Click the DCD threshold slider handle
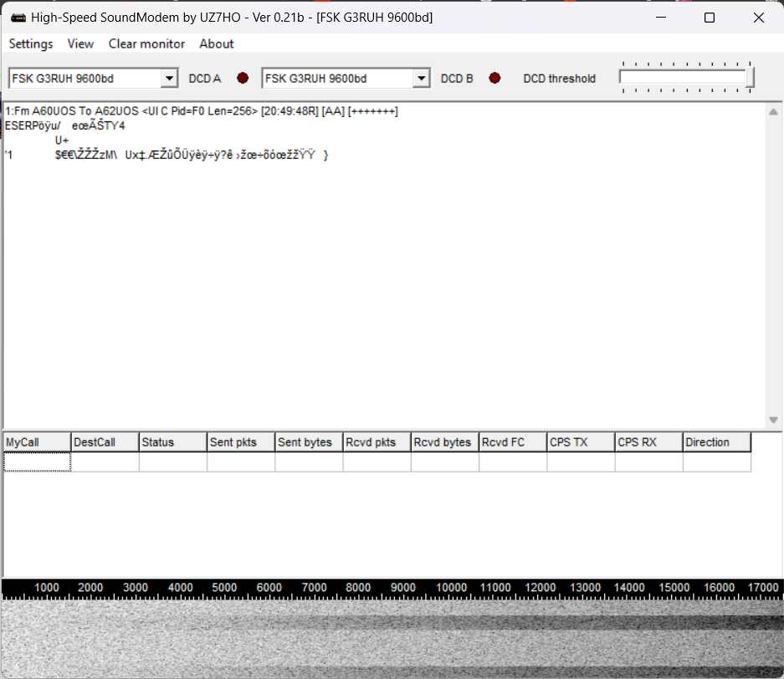Screen dimensions: 784x679 (750, 78)
